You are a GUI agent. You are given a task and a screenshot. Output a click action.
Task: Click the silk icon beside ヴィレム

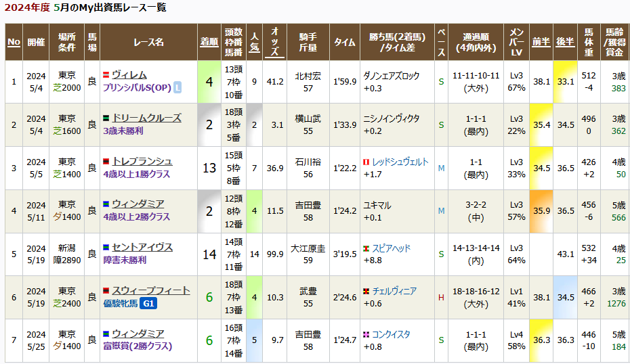pyautogui.click(x=106, y=75)
